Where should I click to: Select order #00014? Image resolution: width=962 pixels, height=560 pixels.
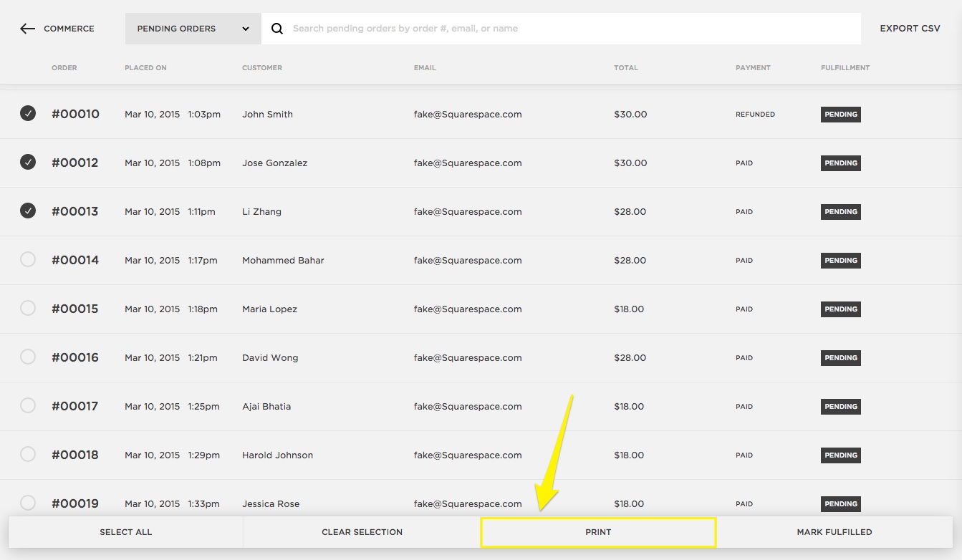click(x=27, y=259)
